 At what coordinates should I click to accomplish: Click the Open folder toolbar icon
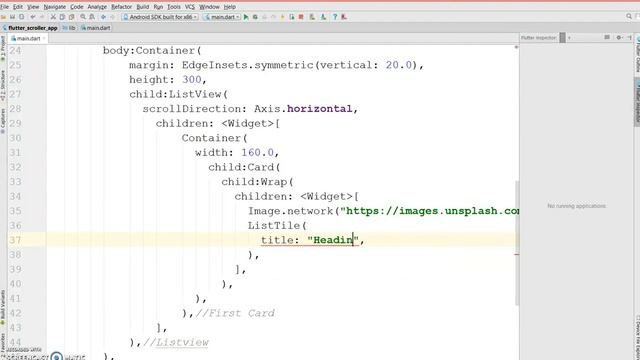(x=3, y=17)
